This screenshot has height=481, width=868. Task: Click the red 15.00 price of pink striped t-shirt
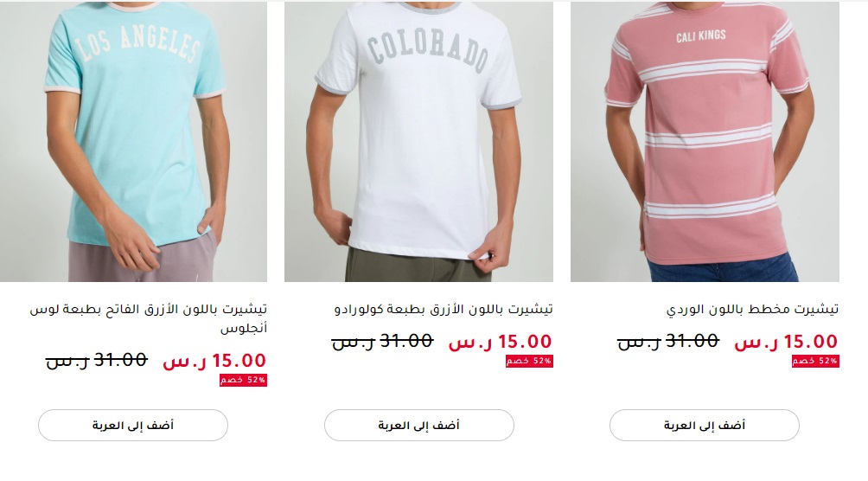click(x=786, y=342)
